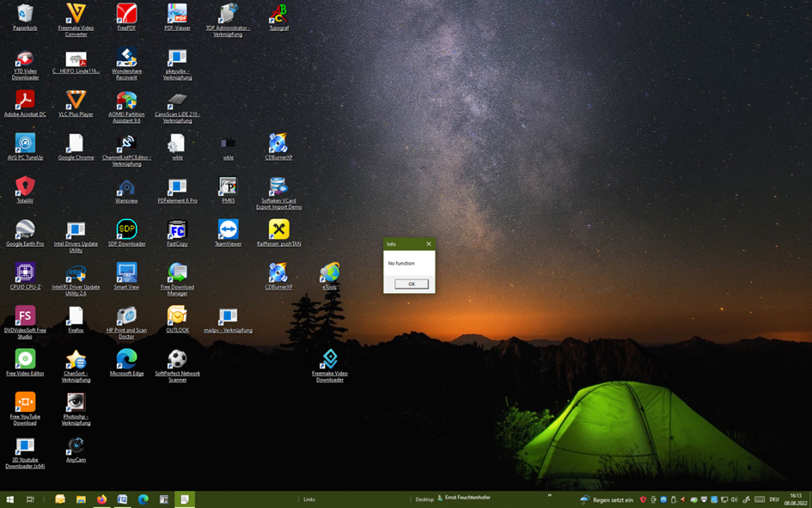812x508 pixels.
Task: Click the OUTLOOK desktop icon
Action: (177, 319)
